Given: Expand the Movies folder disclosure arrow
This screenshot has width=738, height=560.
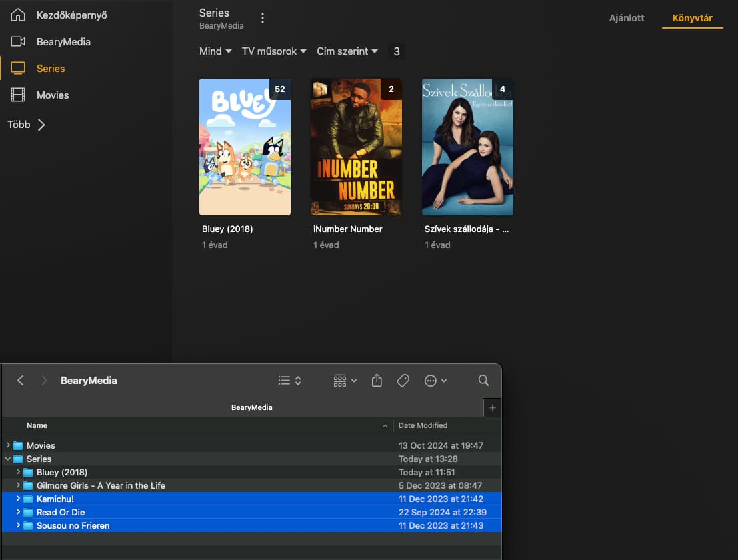Looking at the screenshot, I should [x=8, y=445].
